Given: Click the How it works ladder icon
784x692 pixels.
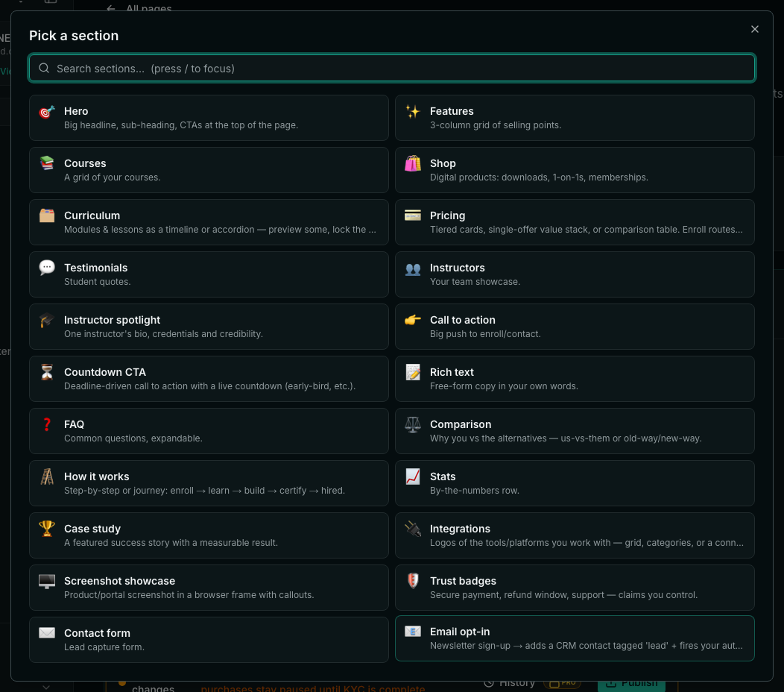Looking at the screenshot, I should pos(47,476).
